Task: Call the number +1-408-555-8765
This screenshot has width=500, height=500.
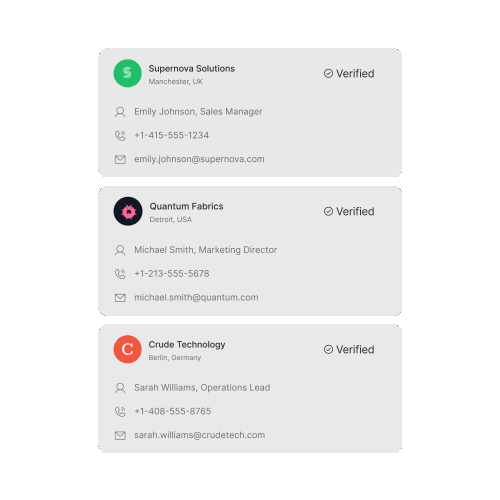Action: (173, 411)
